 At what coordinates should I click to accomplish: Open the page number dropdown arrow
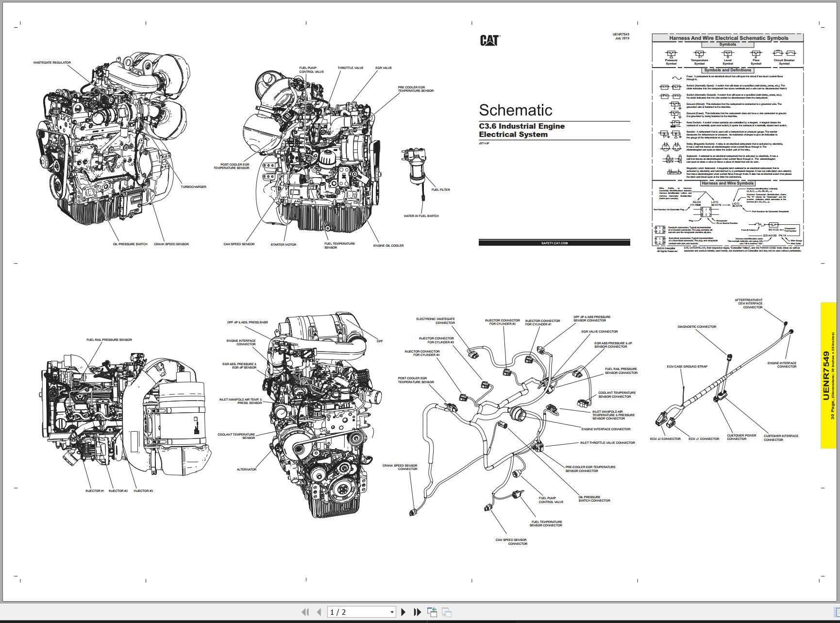pyautogui.click(x=392, y=613)
